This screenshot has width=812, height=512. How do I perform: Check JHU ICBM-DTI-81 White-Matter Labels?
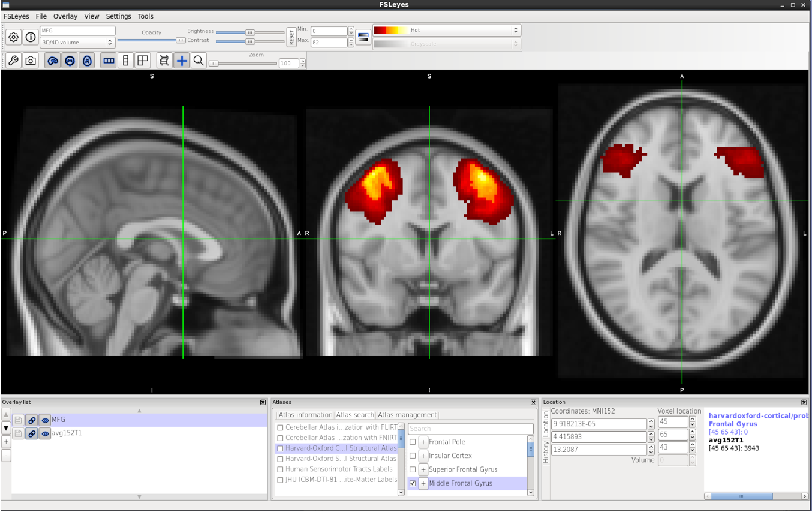coord(280,480)
